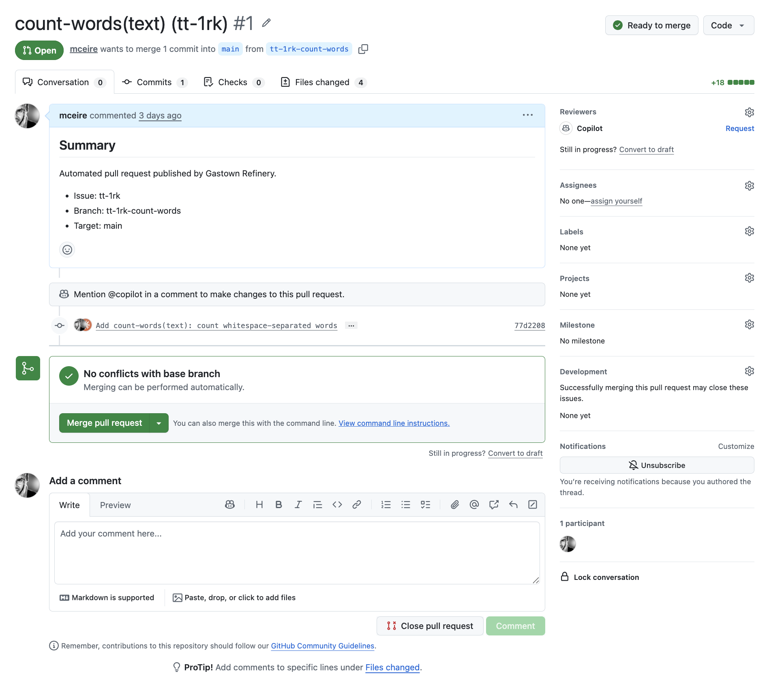
Task: Switch to the Files changed tab
Action: click(324, 82)
